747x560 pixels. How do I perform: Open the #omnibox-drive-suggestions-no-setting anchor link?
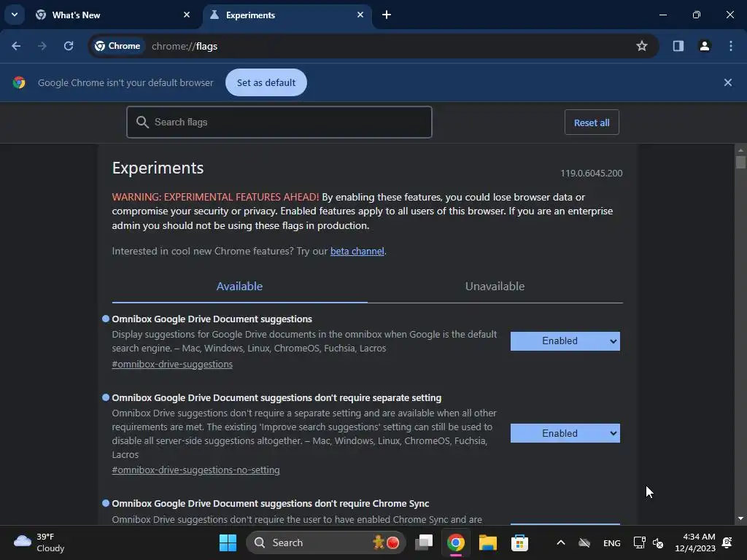point(196,470)
